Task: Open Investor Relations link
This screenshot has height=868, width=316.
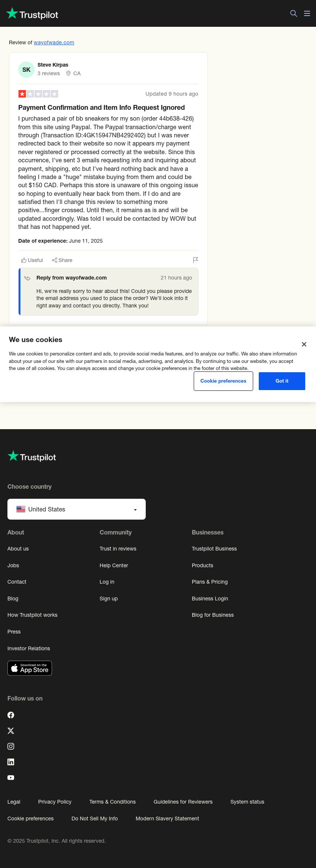Action: click(x=29, y=648)
